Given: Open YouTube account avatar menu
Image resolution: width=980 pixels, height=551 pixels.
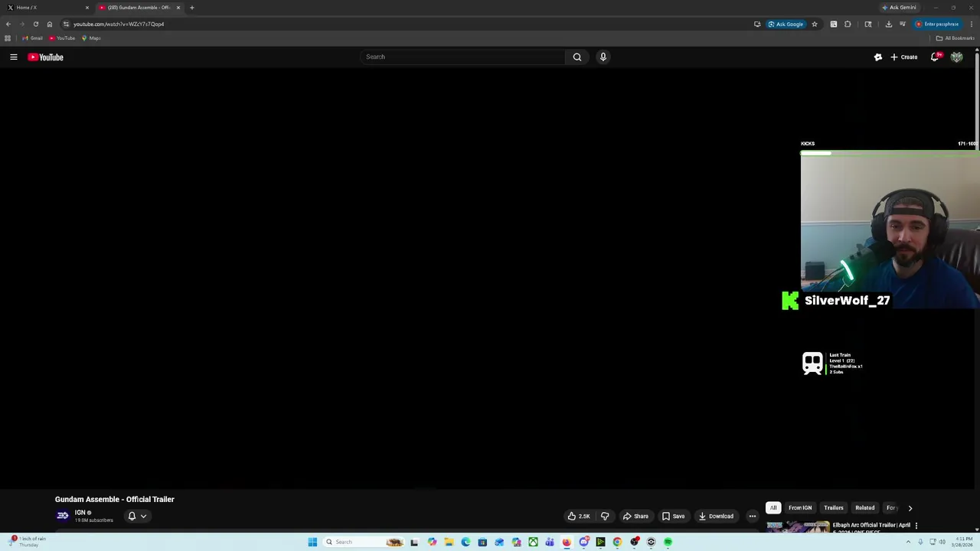Looking at the screenshot, I should 956,57.
